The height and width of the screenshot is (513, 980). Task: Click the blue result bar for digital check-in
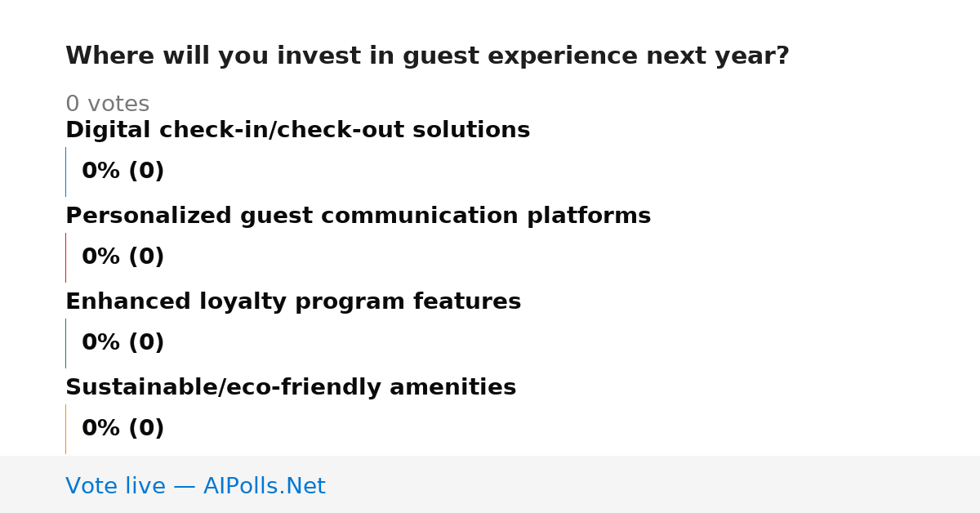[65, 172]
